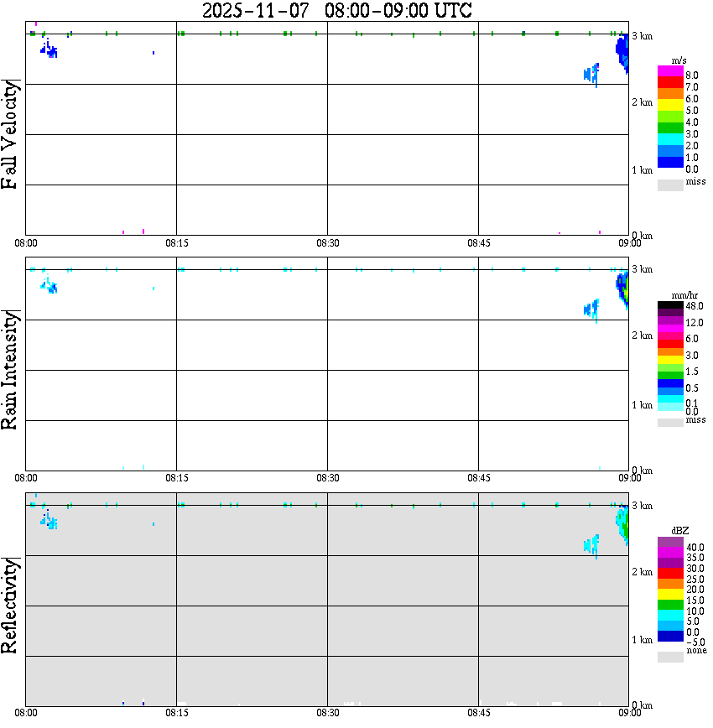Select the yellow 5.0 m/s legend swatch
This screenshot has width=713, height=728.
click(x=670, y=106)
